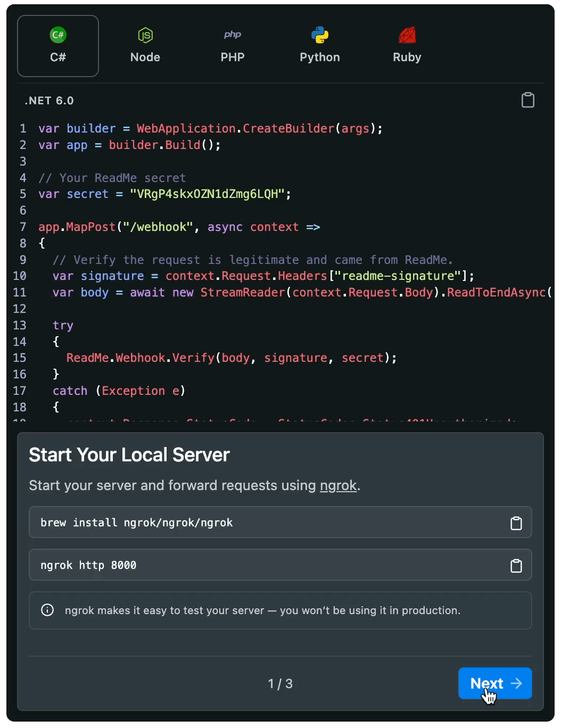561x728 pixels.
Task: Click the ngrok http 8000 command field
Action: point(280,565)
